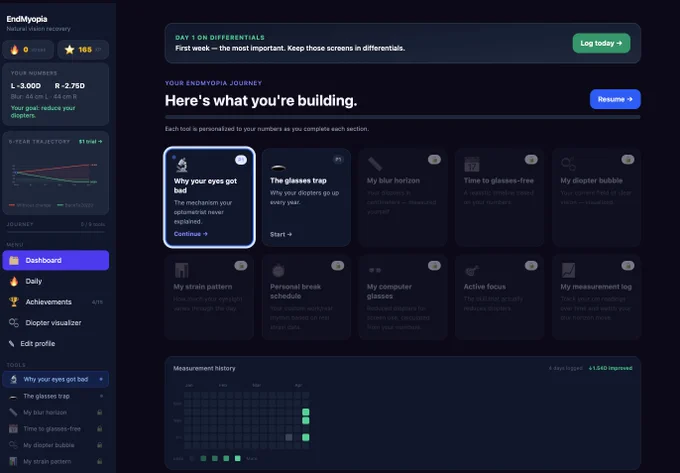Image resolution: width=680 pixels, height=473 pixels.
Task: Click the Active focus card title
Action: [x=484, y=287]
